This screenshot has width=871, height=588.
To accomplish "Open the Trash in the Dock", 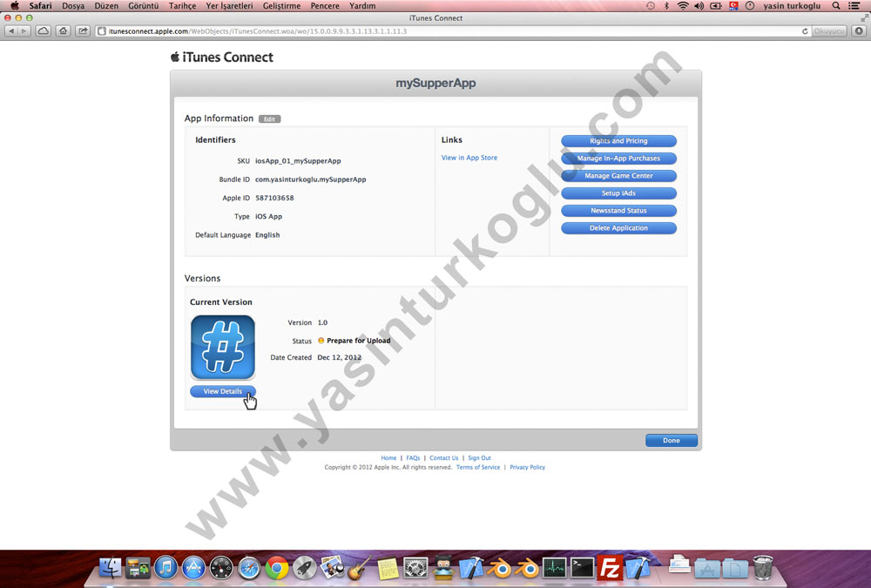I will [763, 568].
